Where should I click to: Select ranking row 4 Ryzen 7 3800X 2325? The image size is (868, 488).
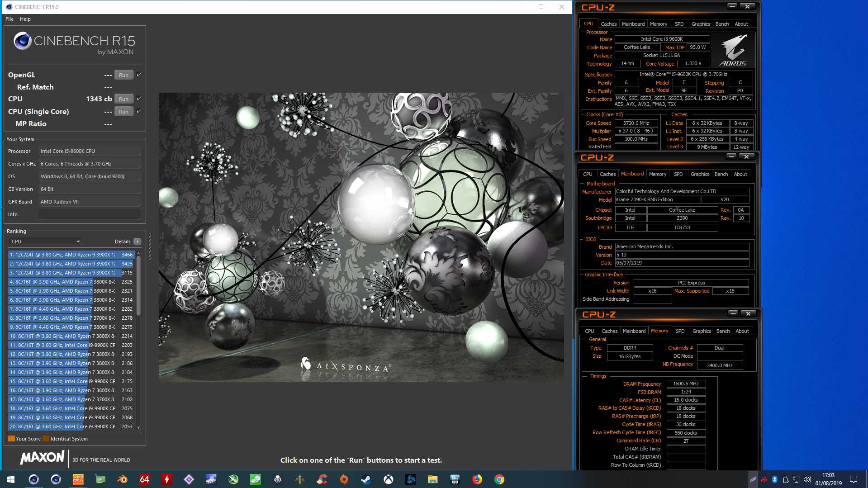click(x=71, y=282)
